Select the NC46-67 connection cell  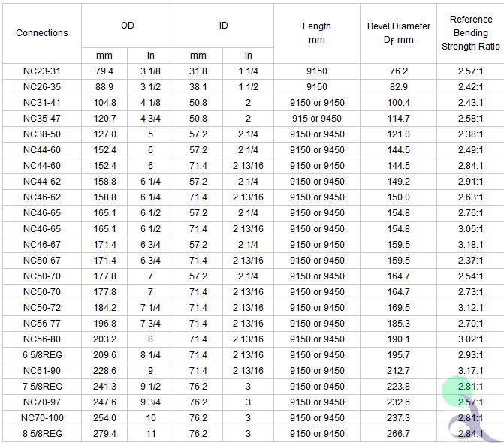click(42, 245)
